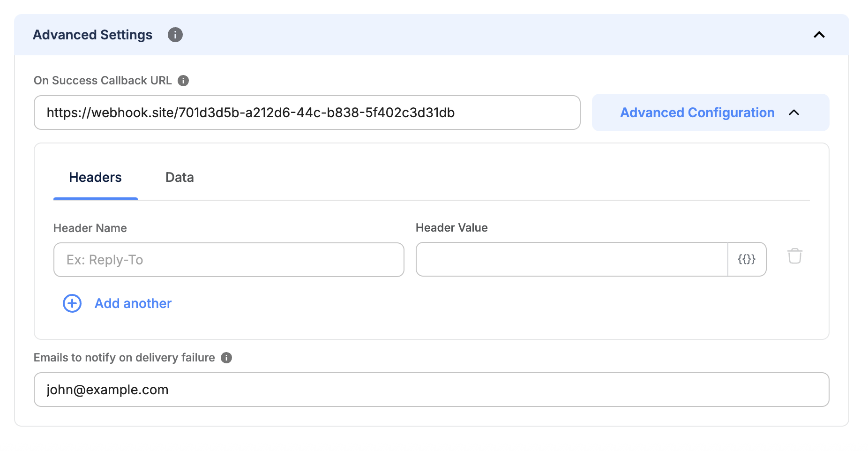Show info for delivery failure emails
Screen dimensions: 868x451
(226, 358)
